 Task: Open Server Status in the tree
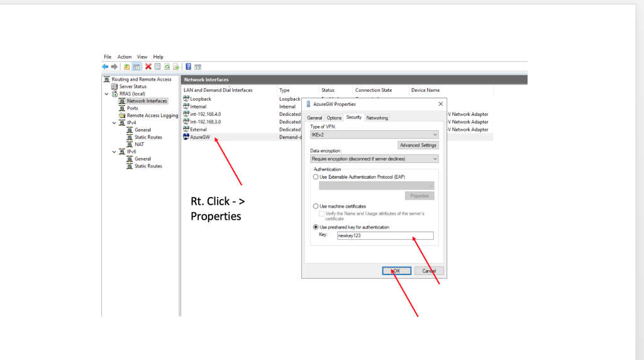click(132, 86)
